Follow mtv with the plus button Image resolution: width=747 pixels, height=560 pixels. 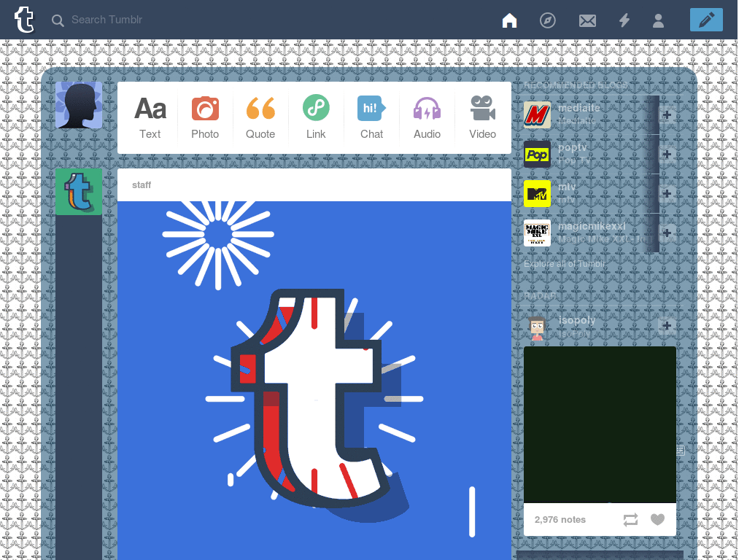click(667, 193)
